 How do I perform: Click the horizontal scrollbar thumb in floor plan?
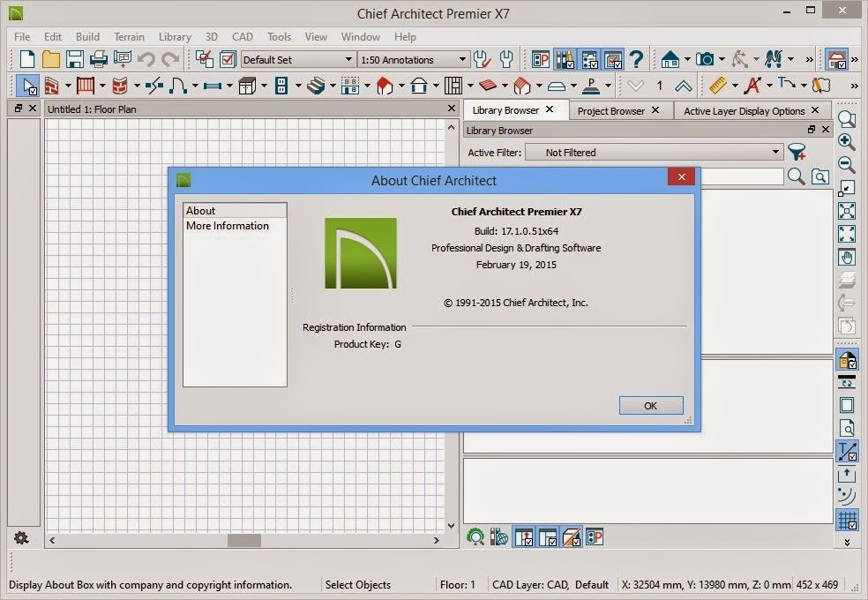coord(244,540)
